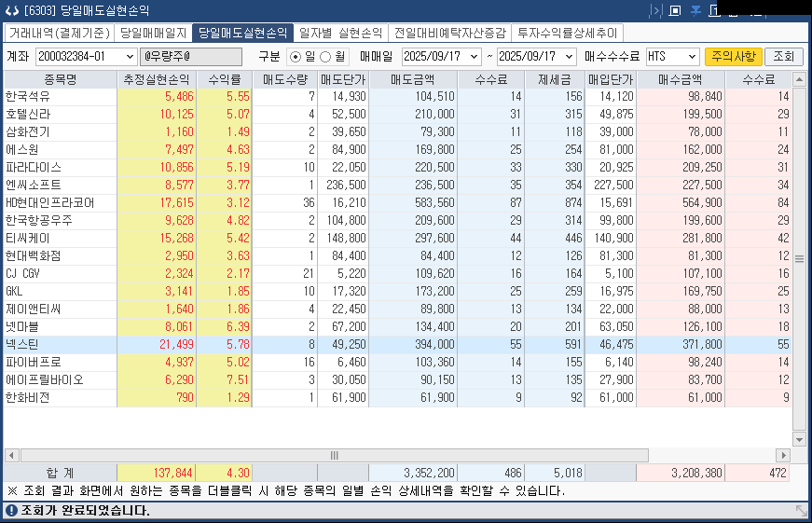Select the 호텔신라 stock row
Screen dimensions: 812x523
coord(397,115)
